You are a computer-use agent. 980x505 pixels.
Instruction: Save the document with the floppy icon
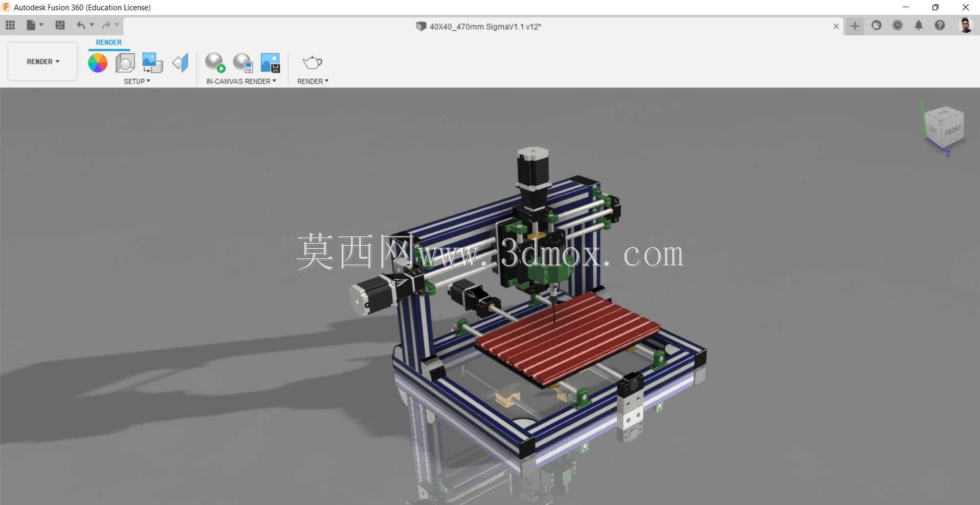click(x=60, y=25)
